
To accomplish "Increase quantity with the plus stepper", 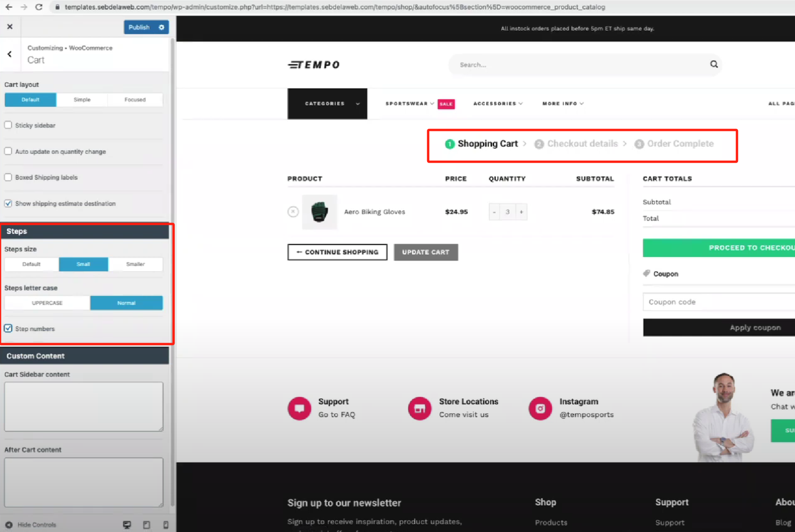I will [x=521, y=212].
